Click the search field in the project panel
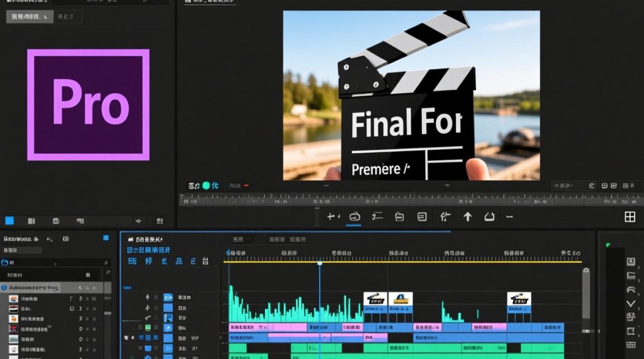 coord(23,250)
